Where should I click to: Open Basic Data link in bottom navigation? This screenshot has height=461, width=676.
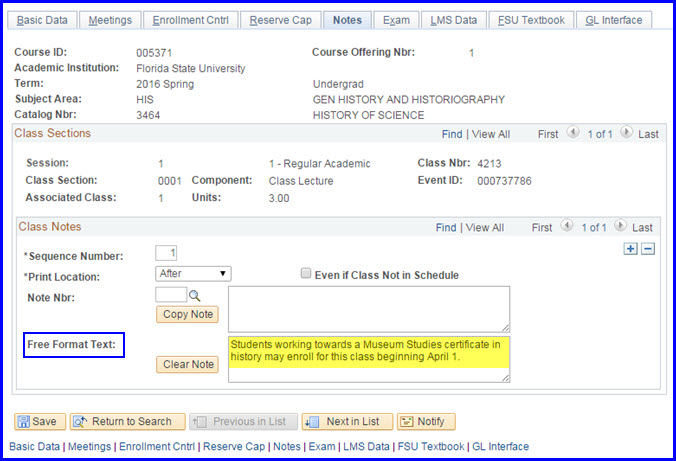(34, 446)
